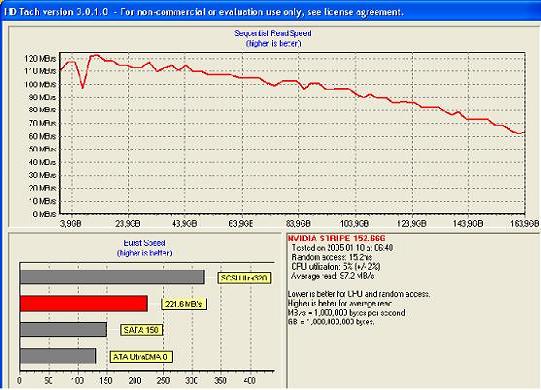Click the '150' tick on burst speed axis
Screen dimensions: 541x390
[x=106, y=381]
